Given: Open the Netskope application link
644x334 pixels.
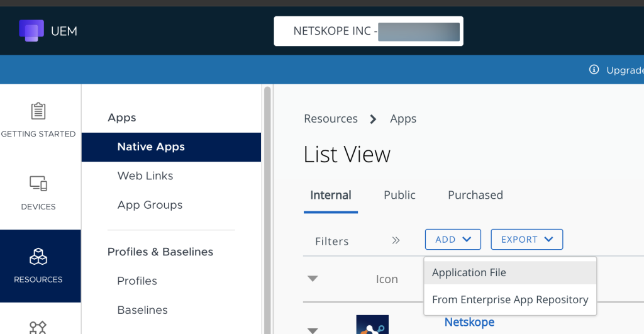Looking at the screenshot, I should click(469, 322).
